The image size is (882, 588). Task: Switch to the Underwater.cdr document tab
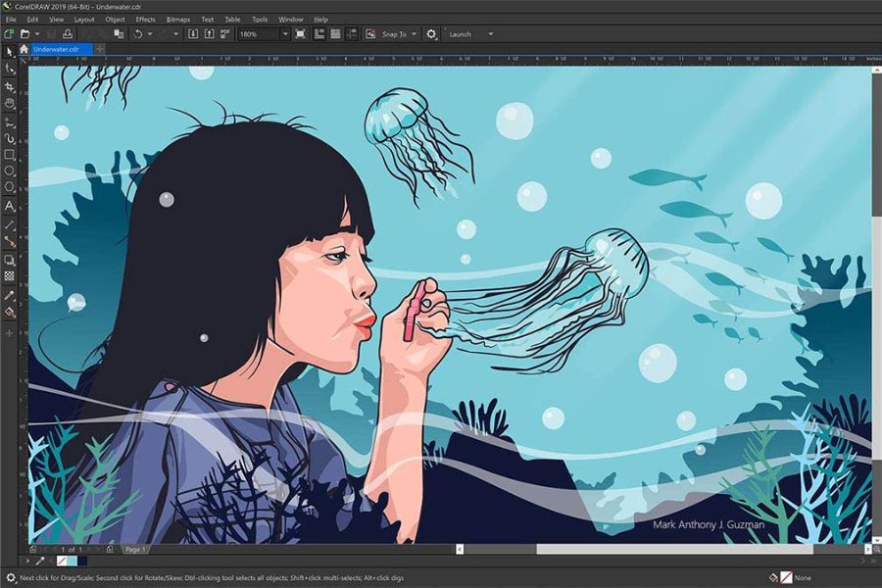click(x=56, y=49)
